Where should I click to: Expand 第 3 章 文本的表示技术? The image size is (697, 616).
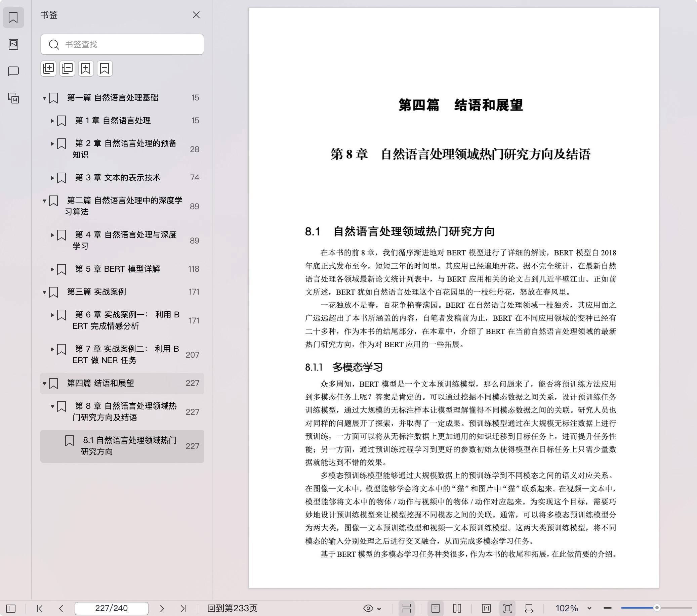[52, 178]
